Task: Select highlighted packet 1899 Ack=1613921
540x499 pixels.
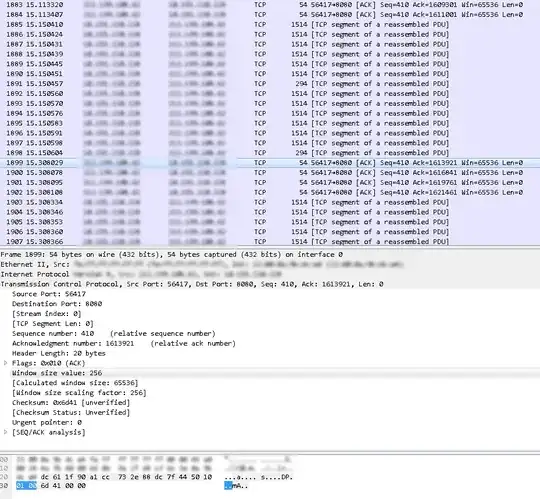Action: (x=270, y=163)
